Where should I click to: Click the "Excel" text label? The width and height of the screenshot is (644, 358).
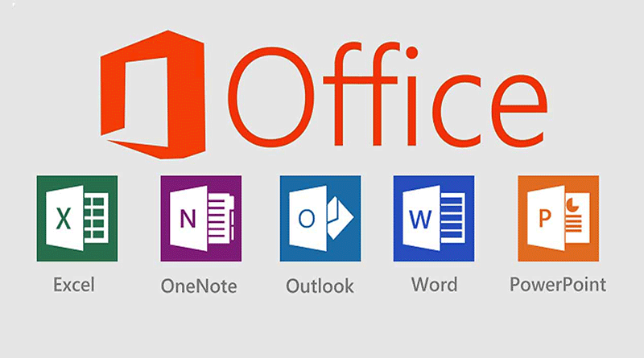pos(73,285)
